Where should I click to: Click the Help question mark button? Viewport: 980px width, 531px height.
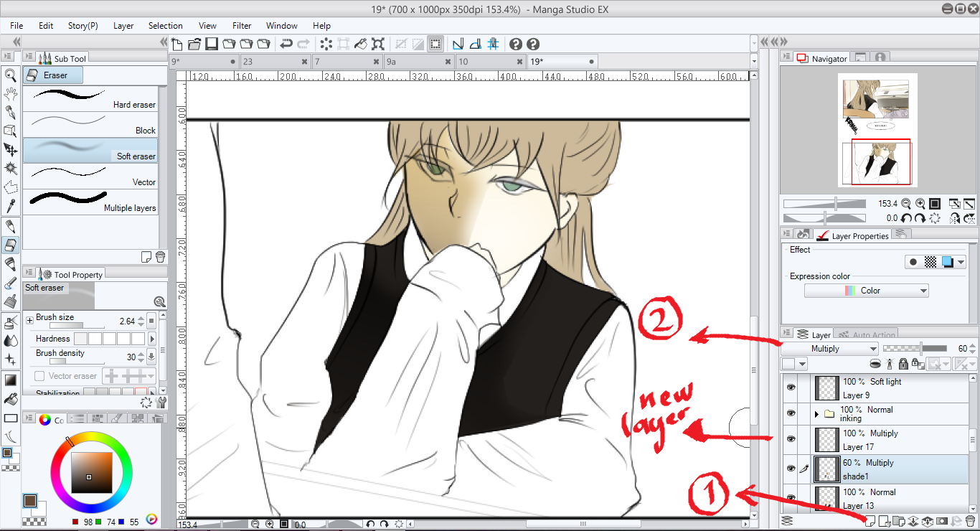(517, 44)
